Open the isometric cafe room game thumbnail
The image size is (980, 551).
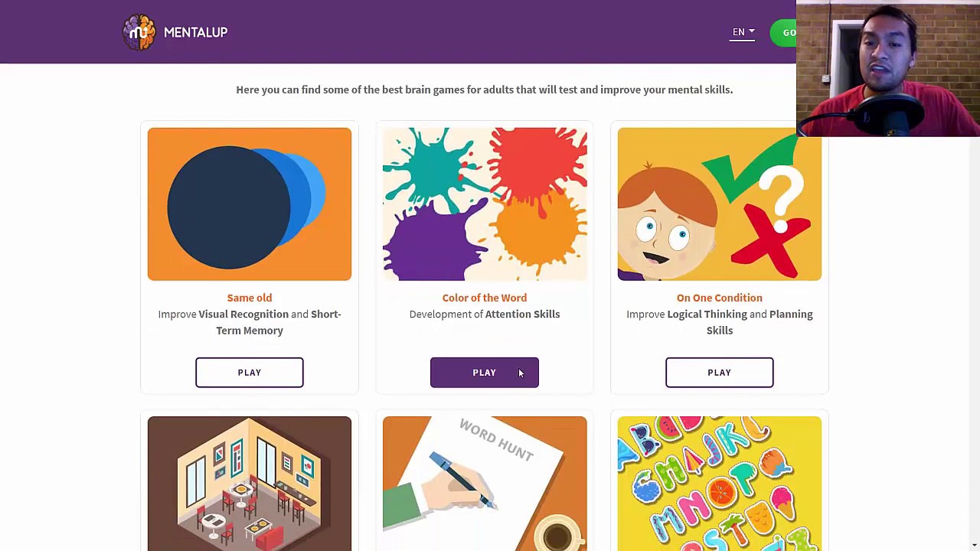[x=250, y=484]
